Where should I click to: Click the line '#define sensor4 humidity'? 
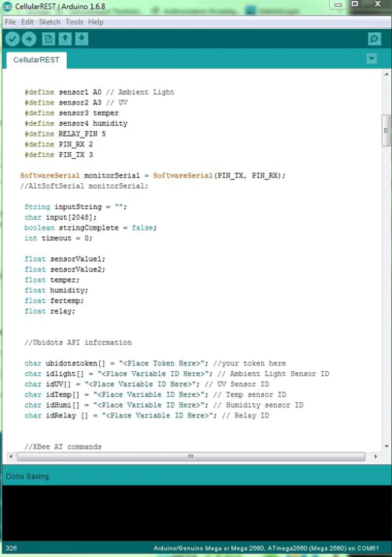click(x=76, y=123)
